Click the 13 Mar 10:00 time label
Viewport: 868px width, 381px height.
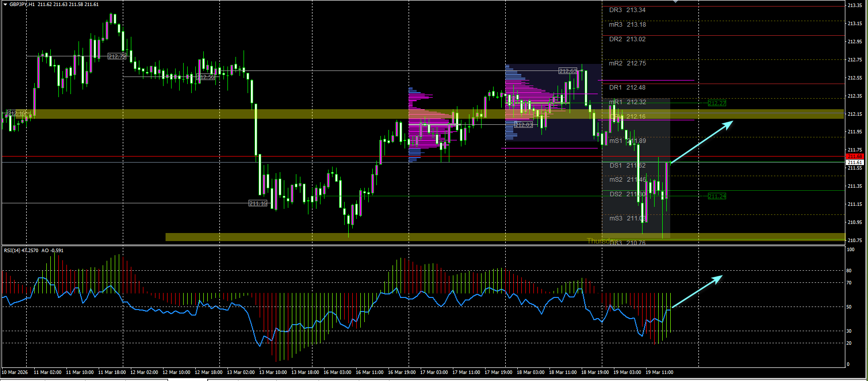point(273,372)
